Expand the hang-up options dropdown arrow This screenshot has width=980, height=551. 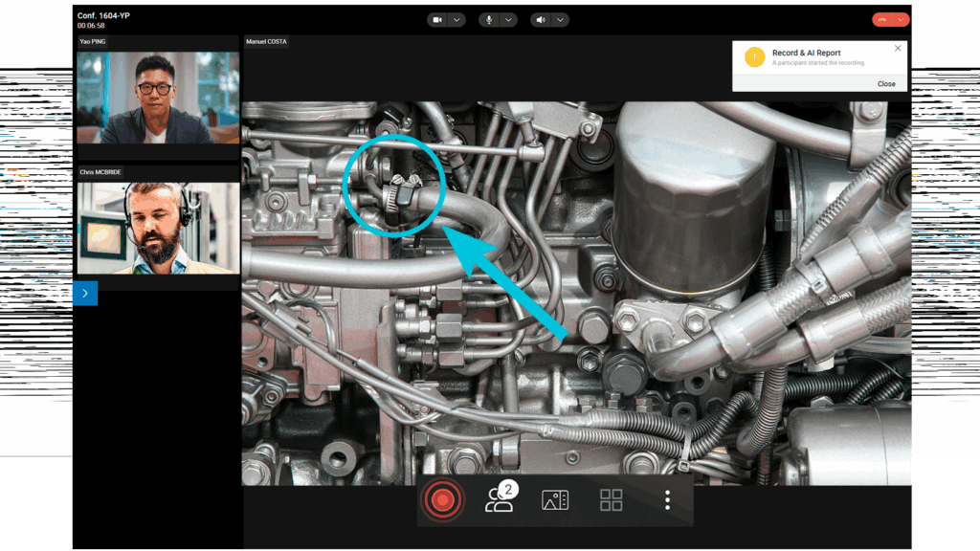pyautogui.click(x=901, y=19)
